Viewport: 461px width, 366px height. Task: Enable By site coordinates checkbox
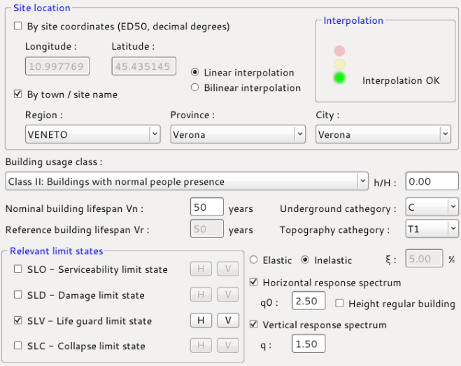(18, 26)
